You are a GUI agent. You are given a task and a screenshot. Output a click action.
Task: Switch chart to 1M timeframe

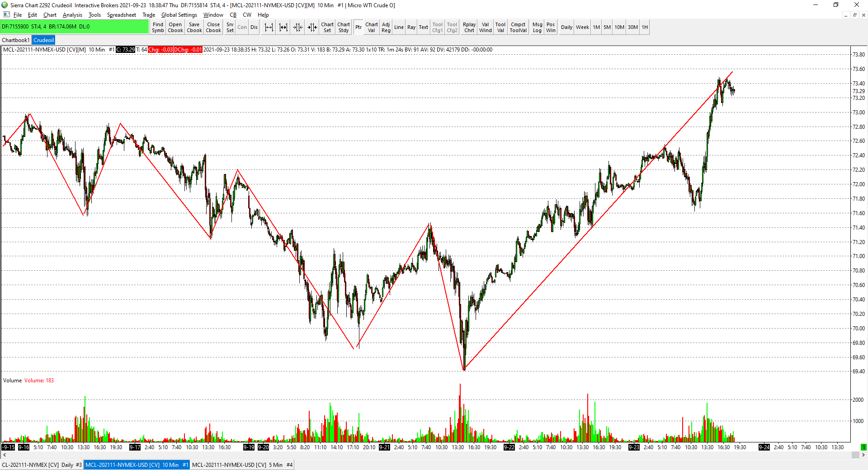click(x=596, y=28)
